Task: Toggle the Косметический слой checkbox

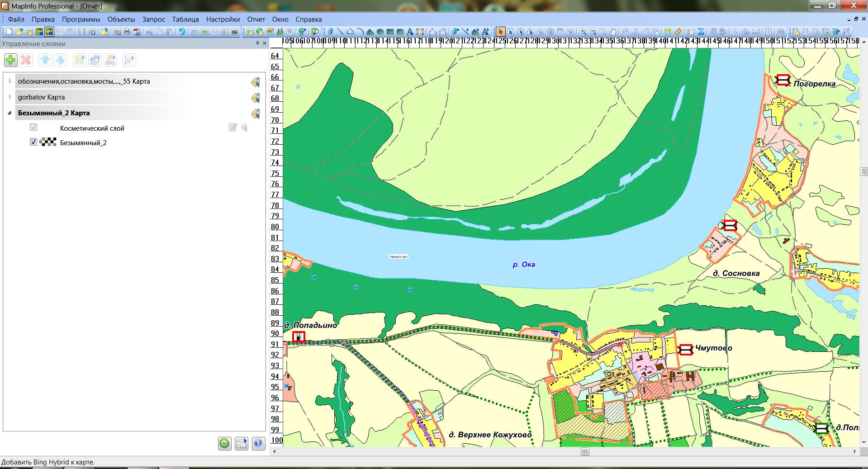Action: [x=33, y=128]
